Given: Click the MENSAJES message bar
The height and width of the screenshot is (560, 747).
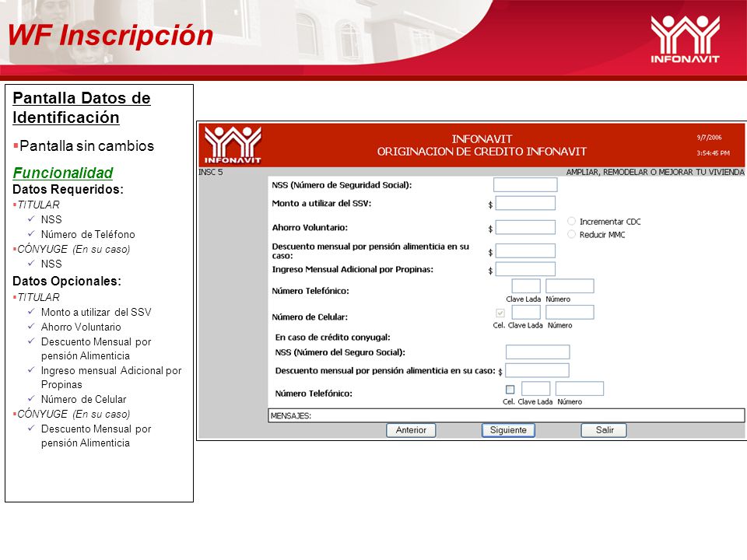Looking at the screenshot, I should (507, 415).
